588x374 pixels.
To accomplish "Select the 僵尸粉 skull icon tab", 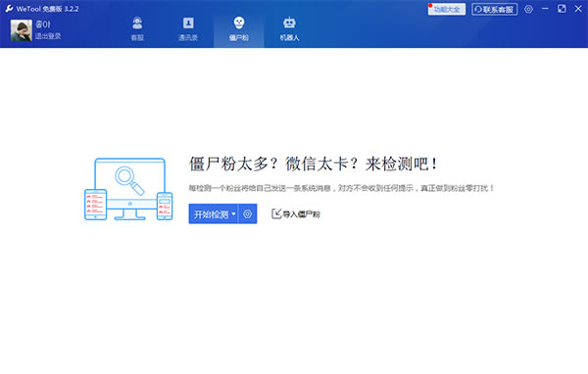I will point(239,28).
